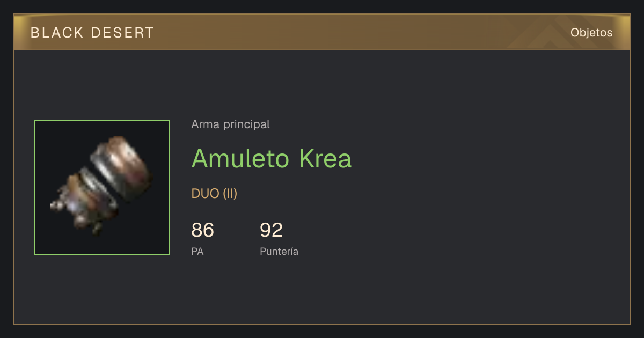Click the BLACK DESERT header title
Viewport: 644px width, 338px height.
(x=92, y=33)
